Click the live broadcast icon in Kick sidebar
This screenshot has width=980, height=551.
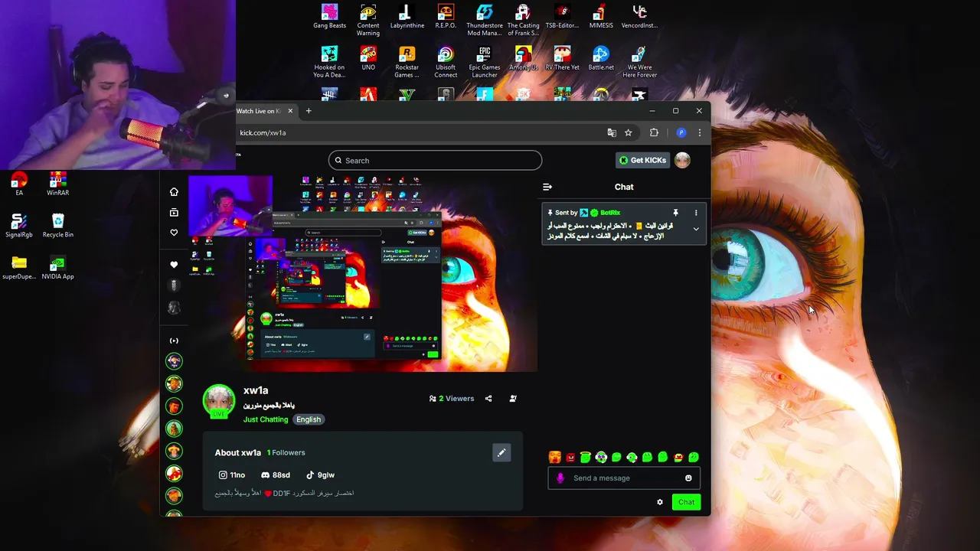(x=174, y=341)
